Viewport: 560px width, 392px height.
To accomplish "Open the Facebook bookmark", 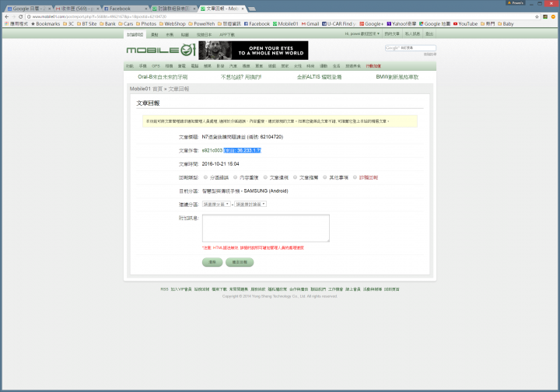I will [x=257, y=24].
